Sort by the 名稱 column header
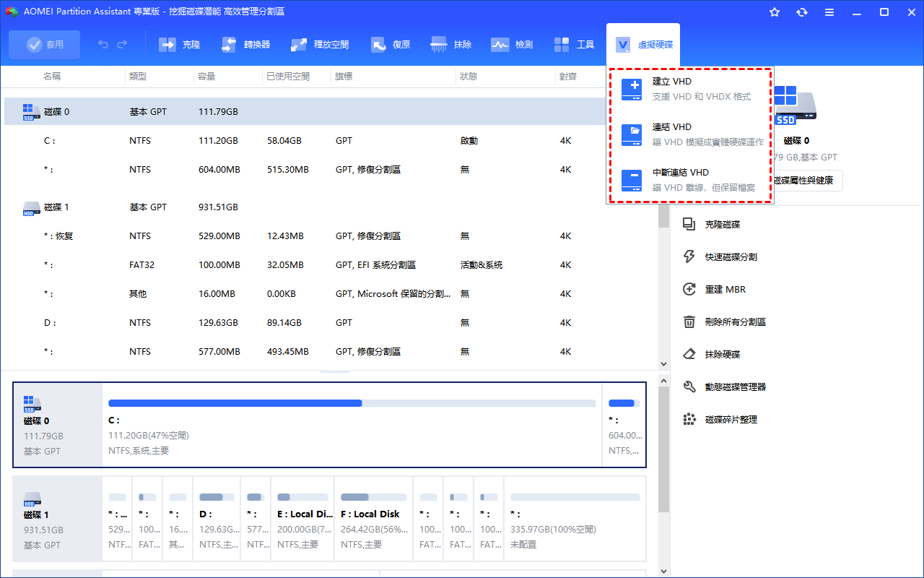The width and height of the screenshot is (924, 578). click(52, 76)
